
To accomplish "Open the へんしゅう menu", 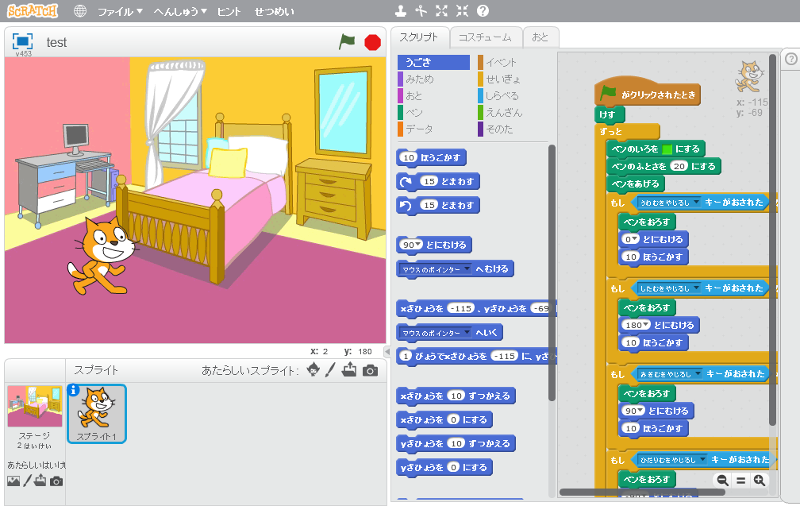I will pyautogui.click(x=180, y=12).
